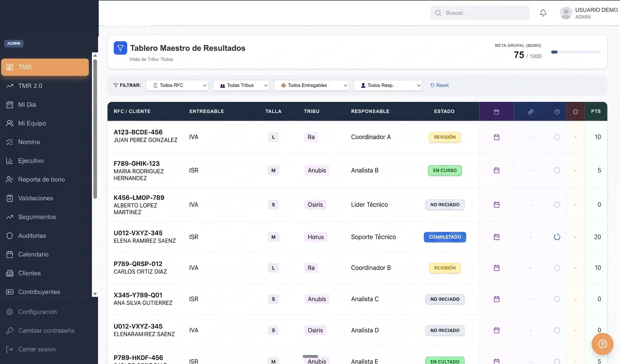
Task: Click the ADMIN badge in sidebar
Action: (x=14, y=44)
